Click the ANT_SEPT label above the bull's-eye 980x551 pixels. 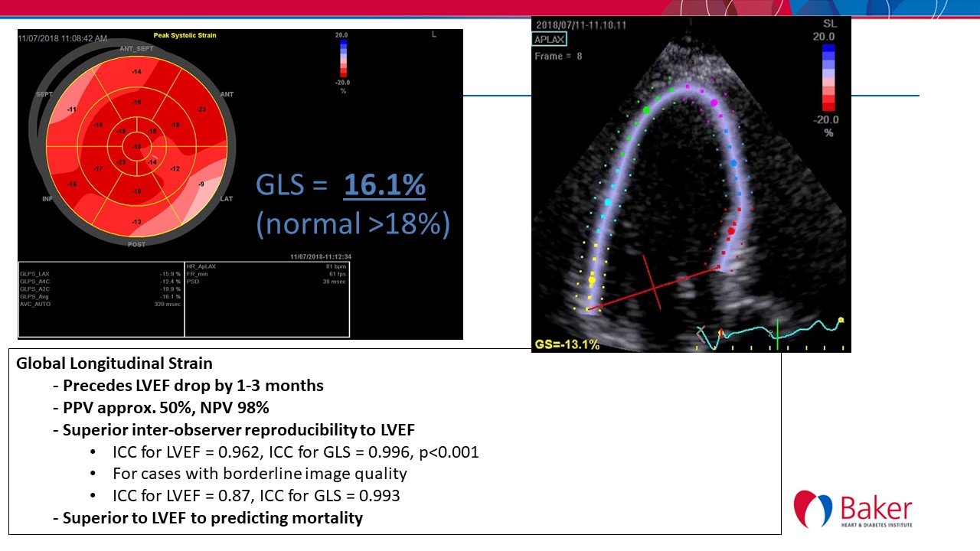click(136, 49)
